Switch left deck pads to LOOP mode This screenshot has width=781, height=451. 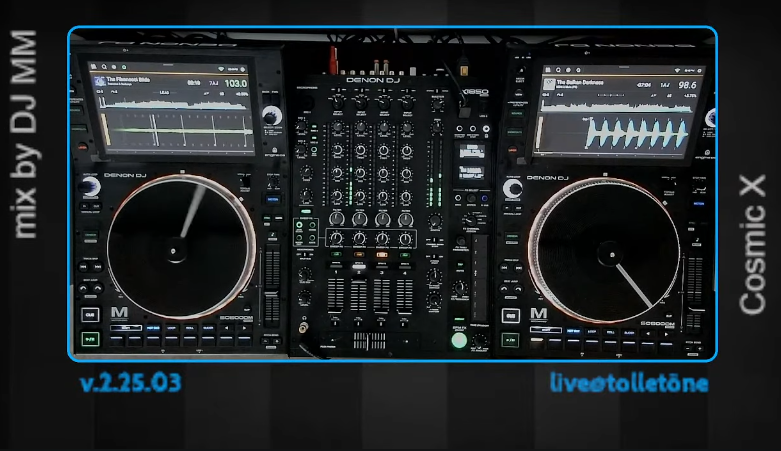pos(171,328)
